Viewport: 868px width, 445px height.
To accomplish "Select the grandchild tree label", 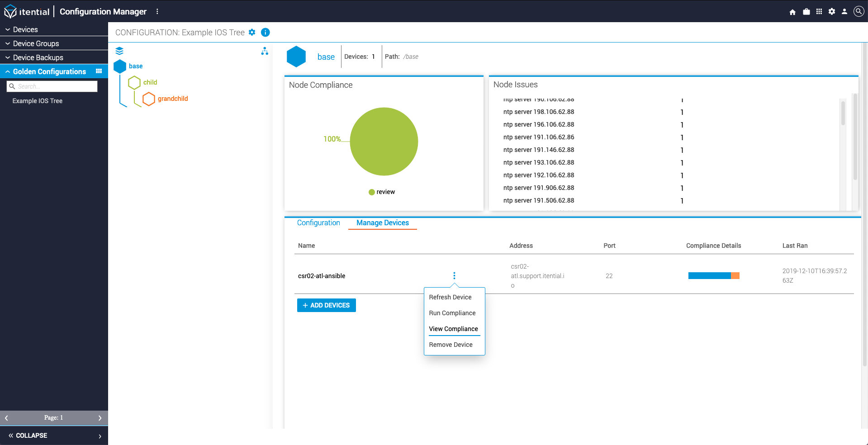I will pyautogui.click(x=173, y=99).
